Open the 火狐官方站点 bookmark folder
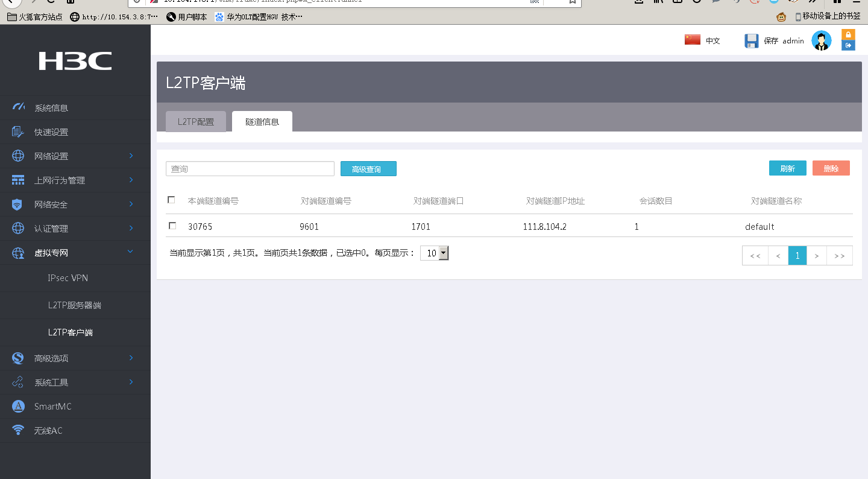The image size is (868, 479). (x=34, y=17)
